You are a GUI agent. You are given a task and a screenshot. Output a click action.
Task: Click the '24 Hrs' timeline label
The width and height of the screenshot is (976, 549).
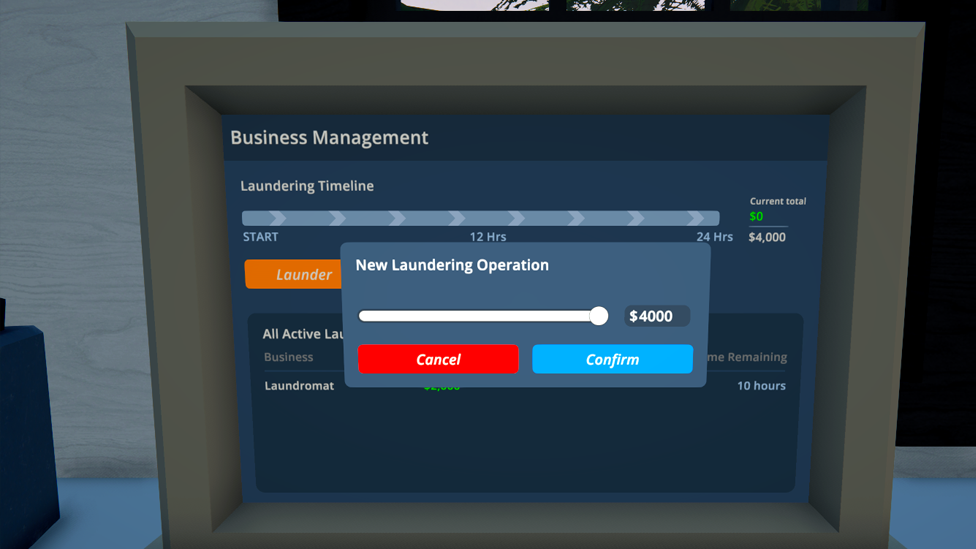715,237
